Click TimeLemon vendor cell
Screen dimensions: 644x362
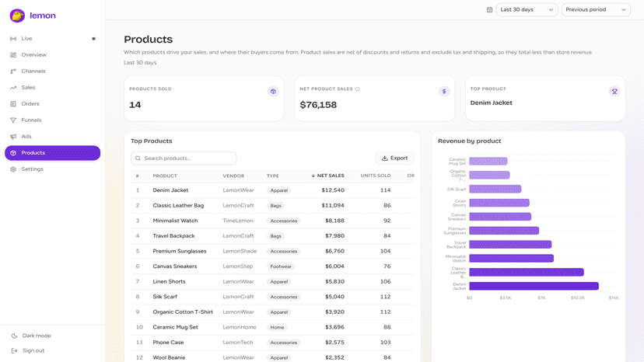(x=238, y=221)
